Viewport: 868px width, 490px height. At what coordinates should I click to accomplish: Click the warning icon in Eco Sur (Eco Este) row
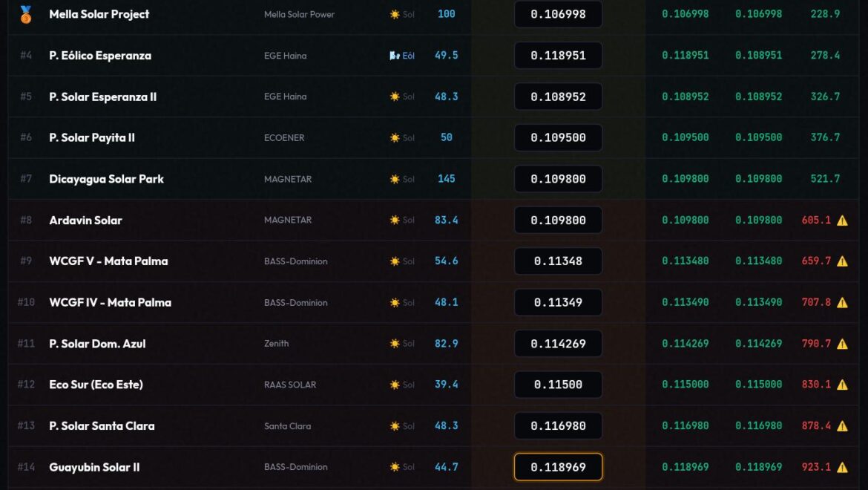pyautogui.click(x=842, y=385)
